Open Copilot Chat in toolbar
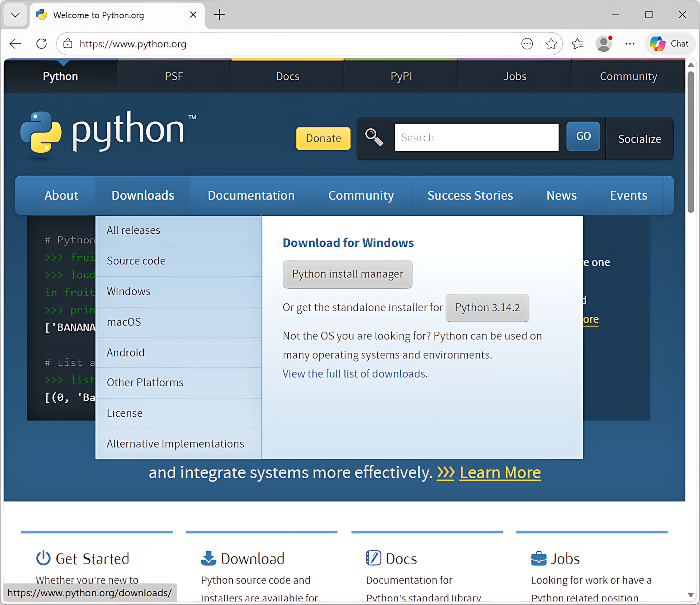Viewport: 700px width, 605px height. click(670, 44)
